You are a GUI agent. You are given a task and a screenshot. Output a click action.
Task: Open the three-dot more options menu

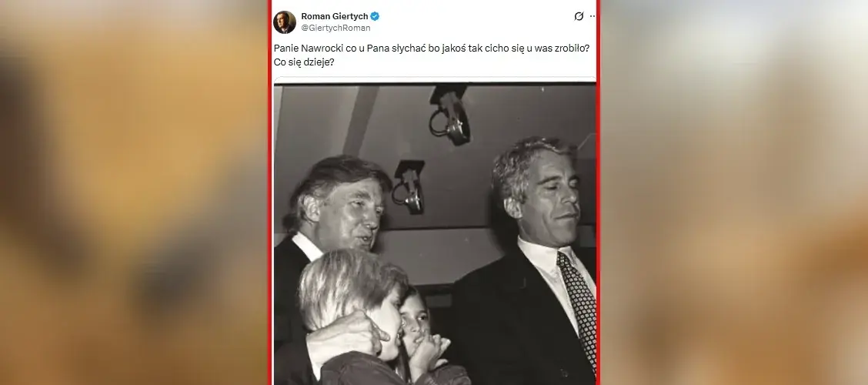pos(593,17)
